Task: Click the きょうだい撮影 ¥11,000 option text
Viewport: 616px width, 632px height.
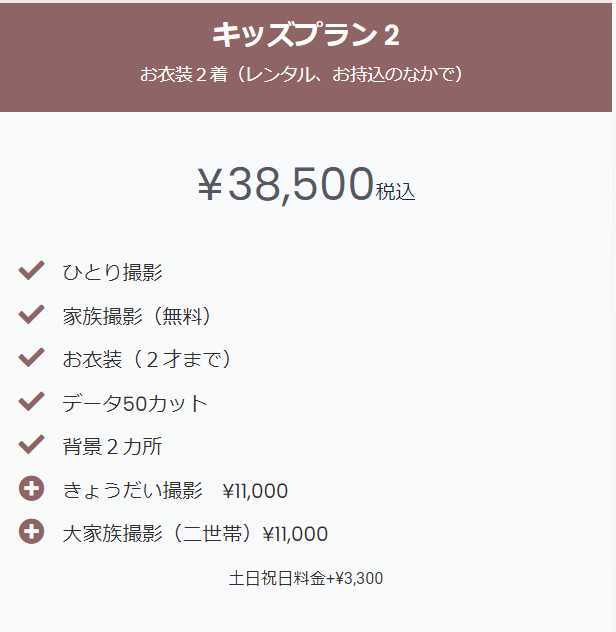Action: [175, 491]
